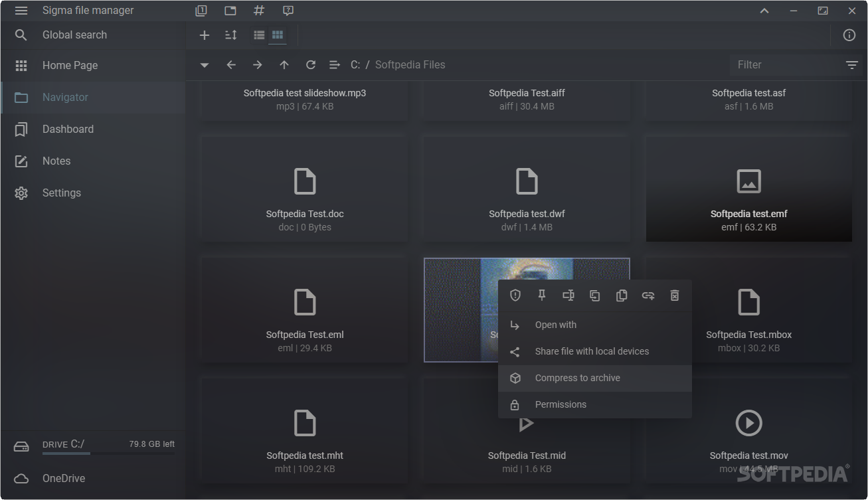Open Notes from the sidebar
This screenshot has height=500, width=868.
[x=93, y=161]
